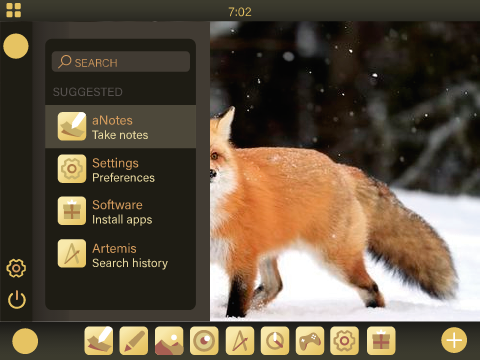
Task: Open the circular target icon in dock
Action: tap(204, 341)
